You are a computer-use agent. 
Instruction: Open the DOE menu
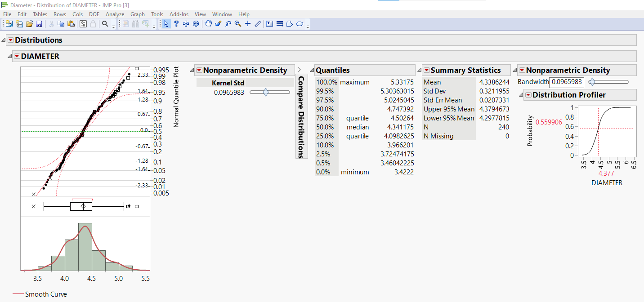click(94, 14)
